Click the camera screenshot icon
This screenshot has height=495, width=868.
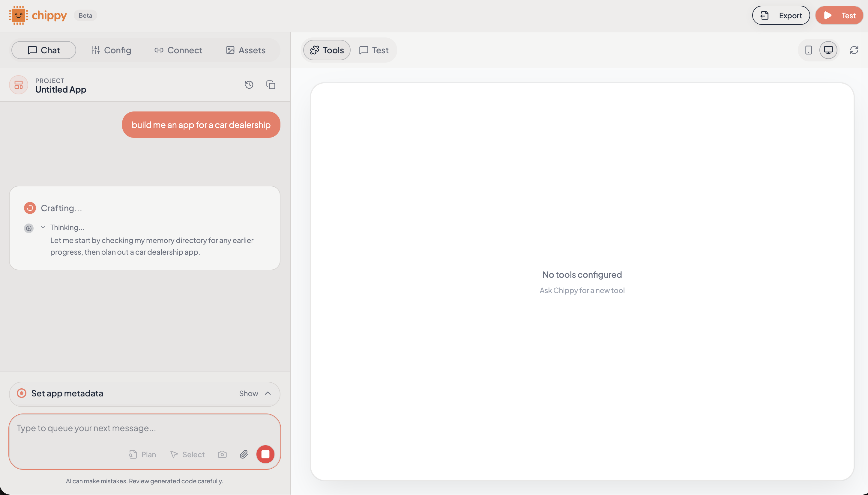tap(222, 454)
